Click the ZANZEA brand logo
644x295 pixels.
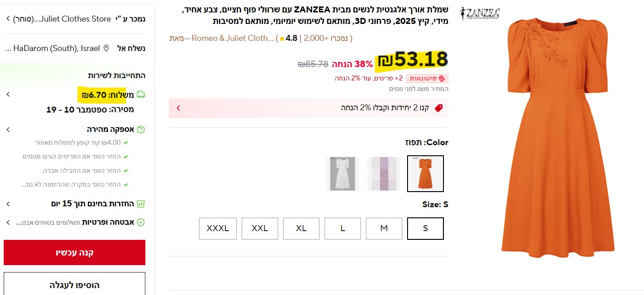[x=480, y=14]
